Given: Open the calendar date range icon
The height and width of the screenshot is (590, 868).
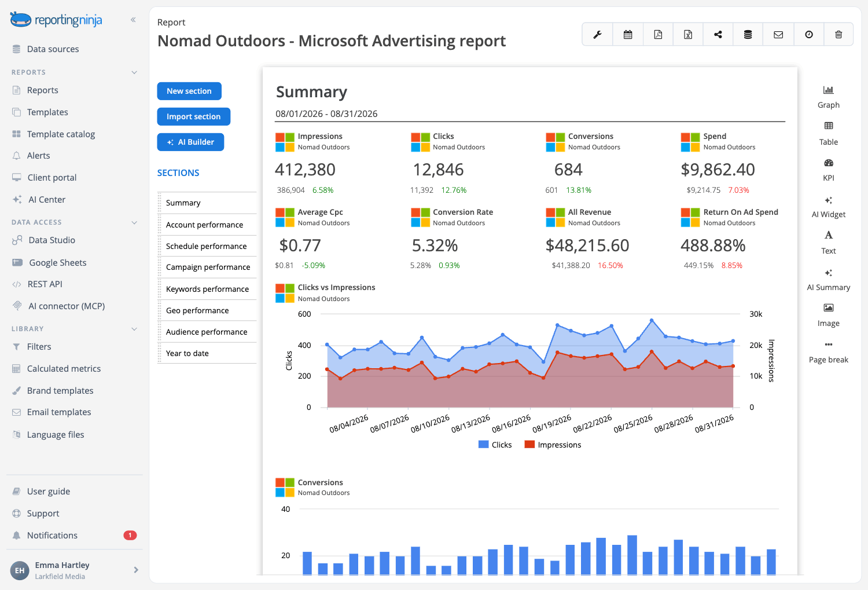Looking at the screenshot, I should [x=628, y=35].
